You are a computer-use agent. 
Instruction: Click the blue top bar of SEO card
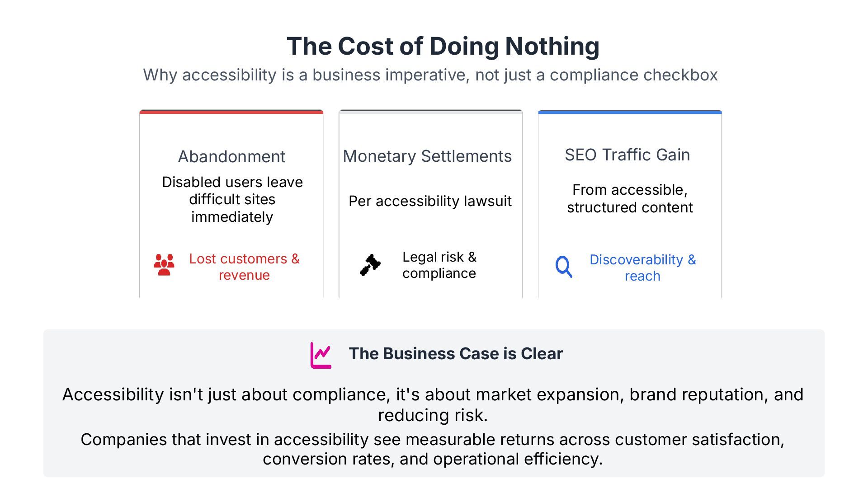tap(630, 112)
